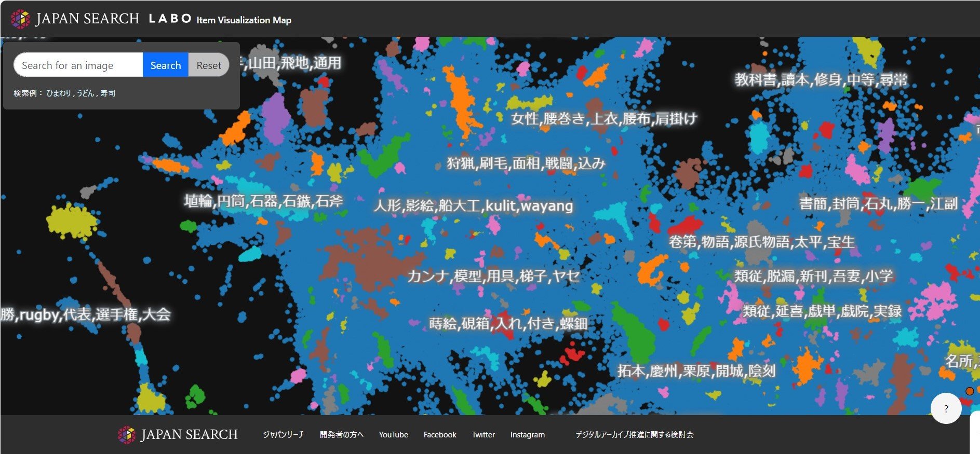Select the rugby cluster label on map
The width and height of the screenshot is (980, 454).
pos(86,314)
